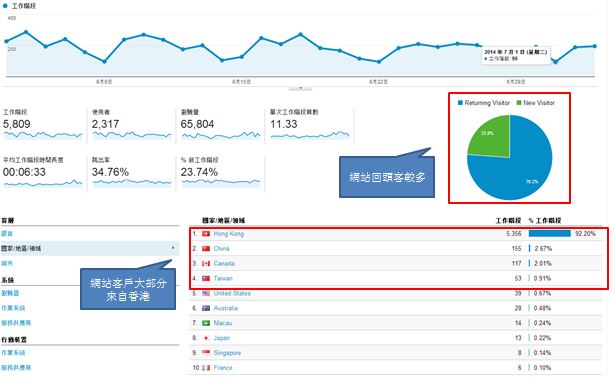This screenshot has height=379, width=615.
Task: Click the China flag icon
Action: [206, 249]
